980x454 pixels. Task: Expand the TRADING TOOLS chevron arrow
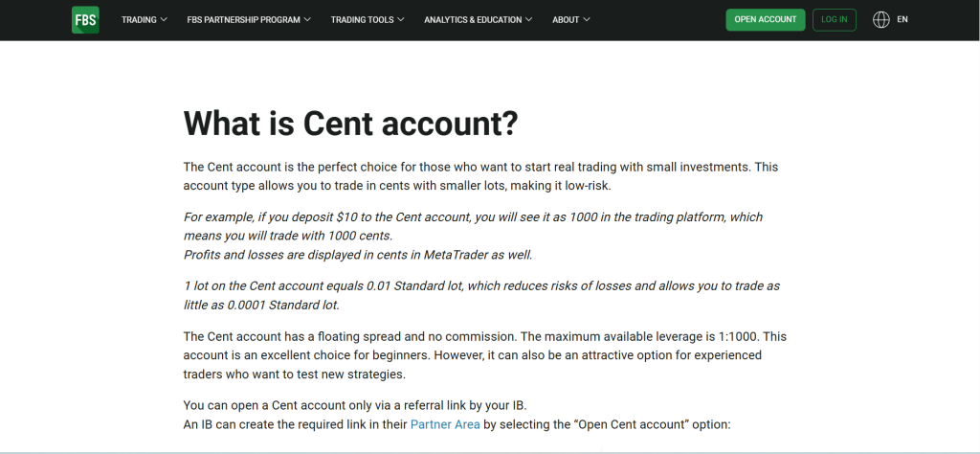[x=401, y=19]
